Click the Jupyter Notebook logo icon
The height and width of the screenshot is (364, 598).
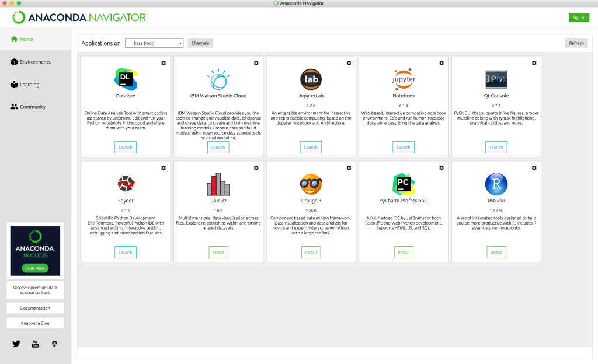tap(404, 79)
